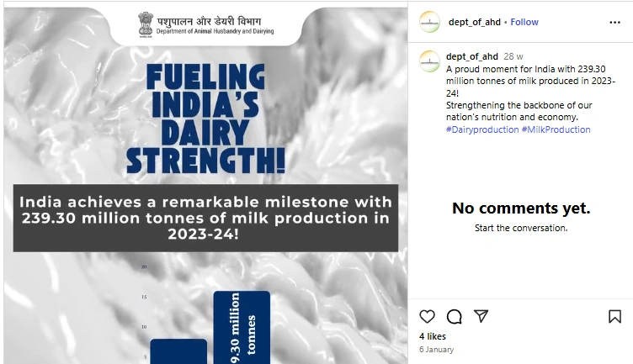Like the post with heart icon
The image size is (633, 364).
point(427,316)
